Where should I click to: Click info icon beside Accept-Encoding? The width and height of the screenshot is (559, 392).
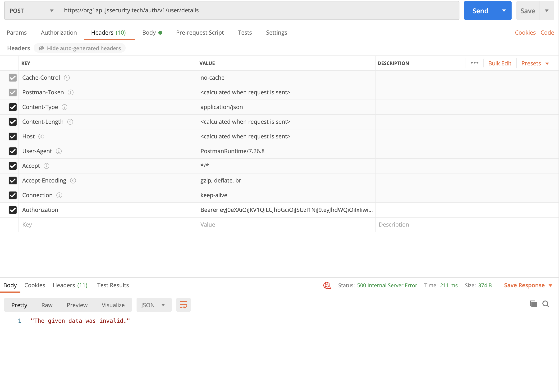click(73, 181)
